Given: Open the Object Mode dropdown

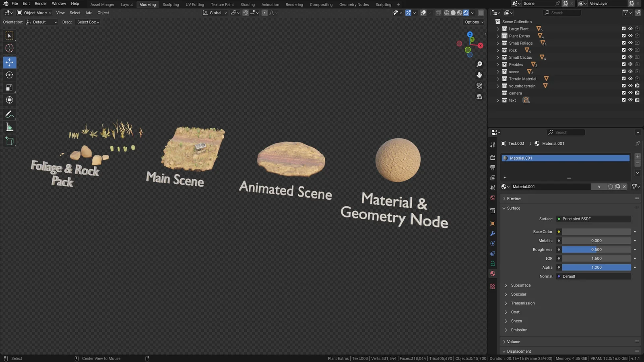Looking at the screenshot, I should 35,13.
